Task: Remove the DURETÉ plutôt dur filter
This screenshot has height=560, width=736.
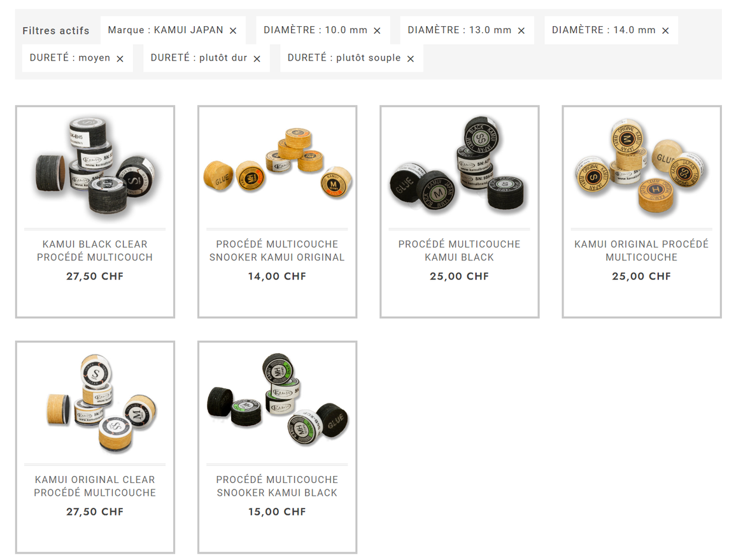Action: [x=257, y=59]
